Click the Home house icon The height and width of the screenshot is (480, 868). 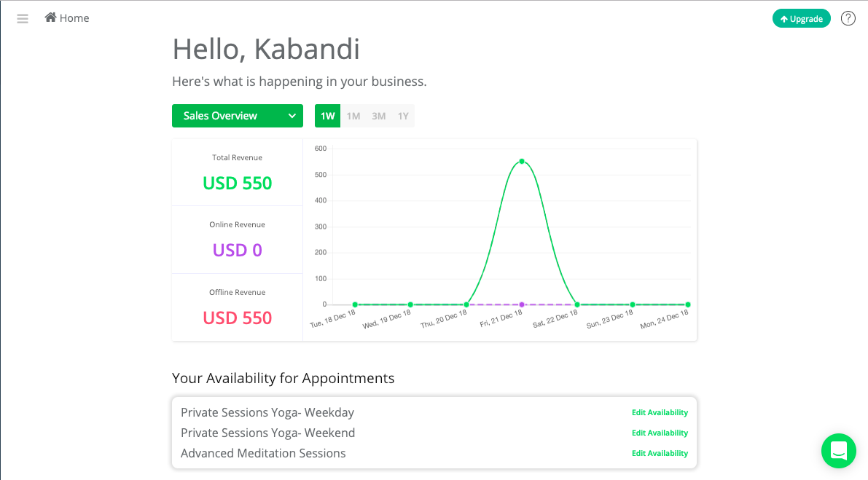point(50,17)
